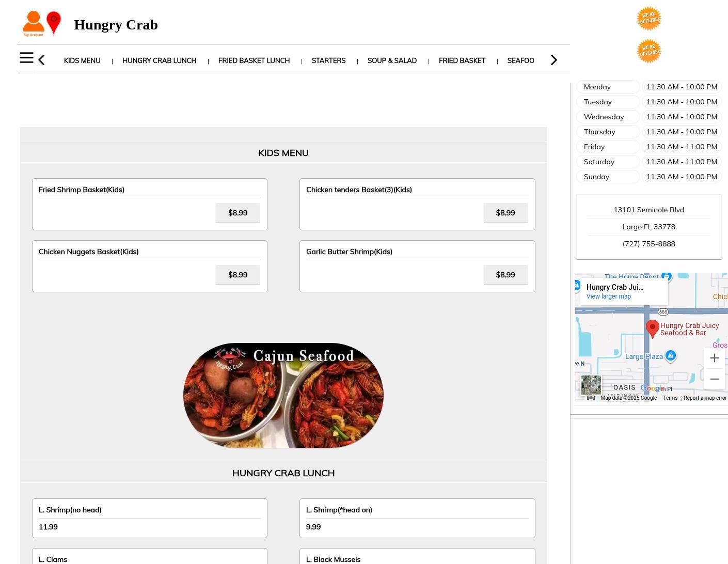Click the Thursday hours 11:30 AM - 10:00 PM
Image resolution: width=728 pixels, height=564 pixels.
(682, 132)
